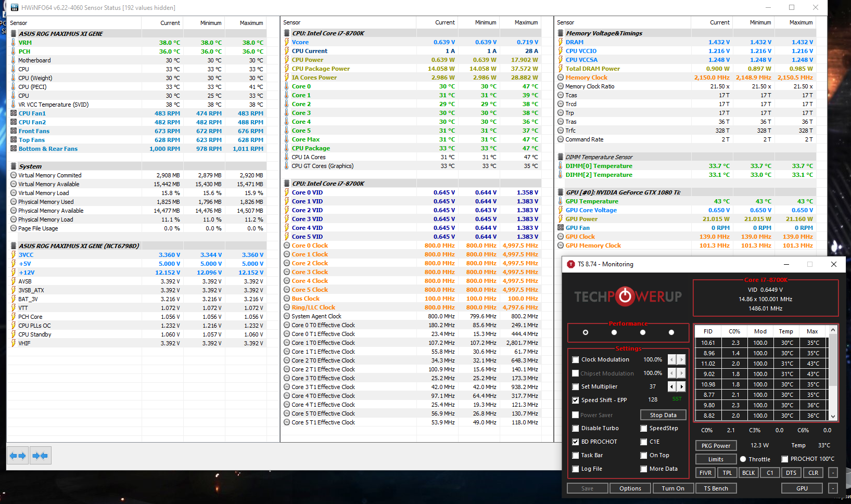Uncheck the BD PROCHOT checkbox

pyautogui.click(x=575, y=442)
